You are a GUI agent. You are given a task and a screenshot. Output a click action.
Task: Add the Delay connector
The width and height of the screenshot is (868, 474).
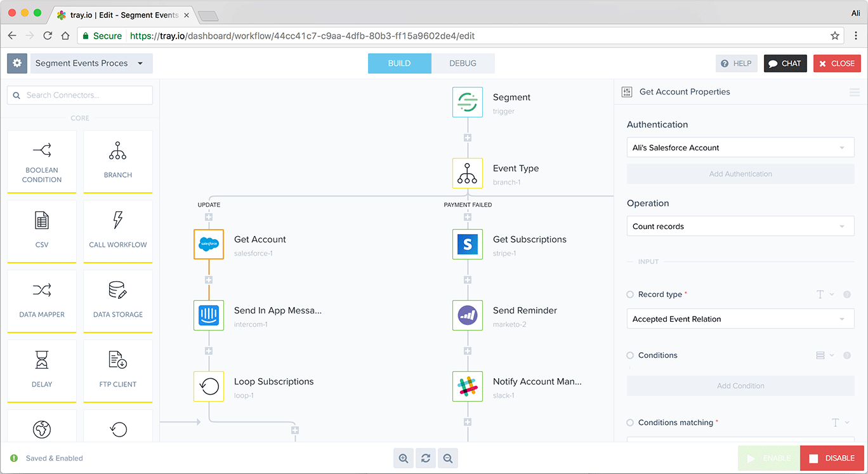tap(42, 371)
